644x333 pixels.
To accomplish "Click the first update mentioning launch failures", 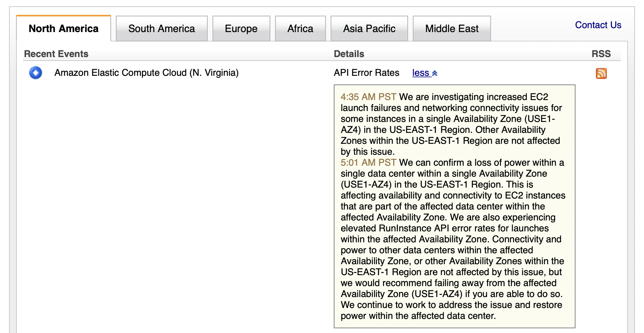I will 451,124.
